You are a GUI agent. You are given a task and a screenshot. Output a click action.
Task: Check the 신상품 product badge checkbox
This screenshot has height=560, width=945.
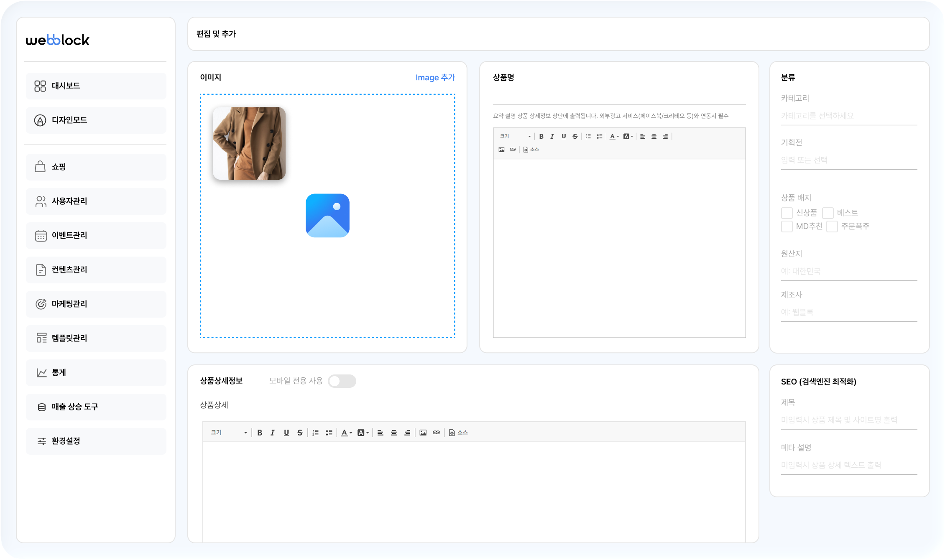click(x=787, y=213)
